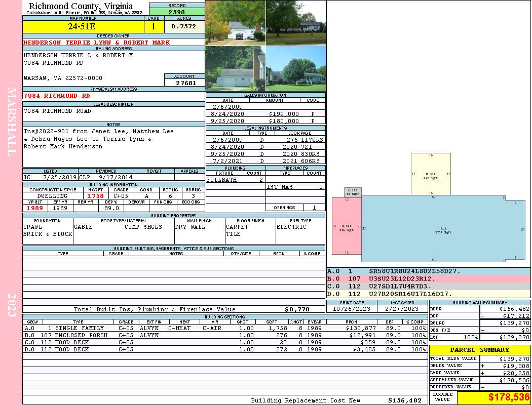Select the B.0 107 Enclosed Porch section row
The height and width of the screenshot is (405, 532).
click(x=224, y=335)
